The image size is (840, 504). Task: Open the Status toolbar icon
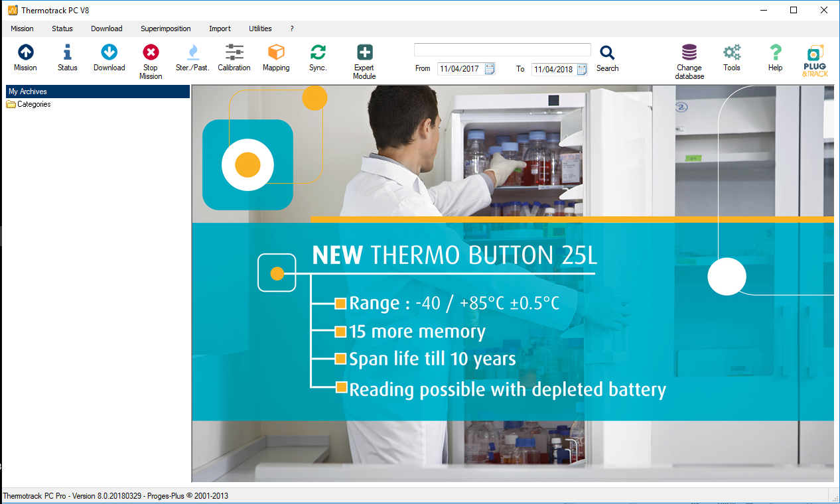(x=67, y=52)
